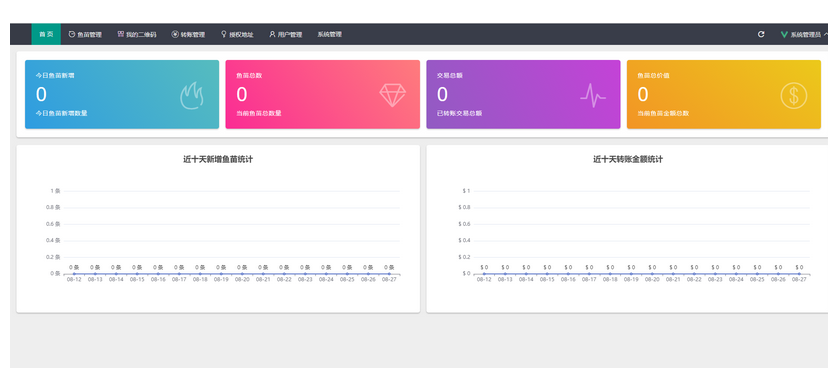The width and height of the screenshot is (828, 368).
Task: Open the 我的二维码 menu item
Action: pyautogui.click(x=137, y=35)
